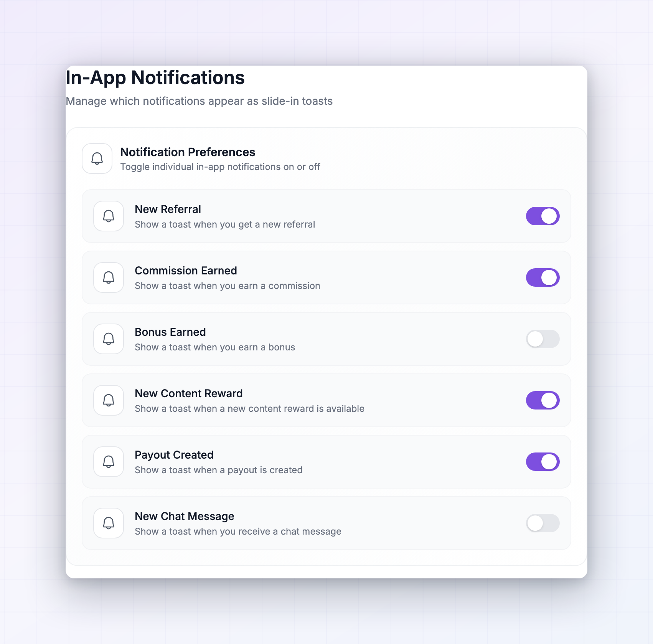This screenshot has height=644, width=653.
Task: Click the bell icon beside Payout Created
Action: [109, 462]
